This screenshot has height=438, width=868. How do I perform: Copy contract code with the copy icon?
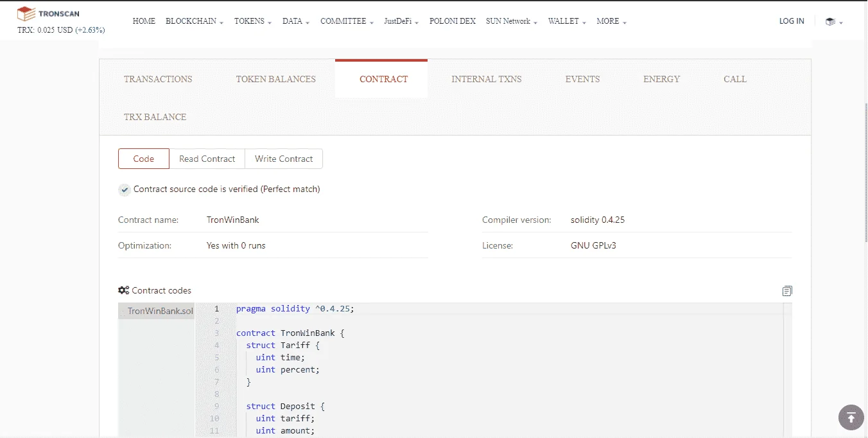[x=787, y=291]
